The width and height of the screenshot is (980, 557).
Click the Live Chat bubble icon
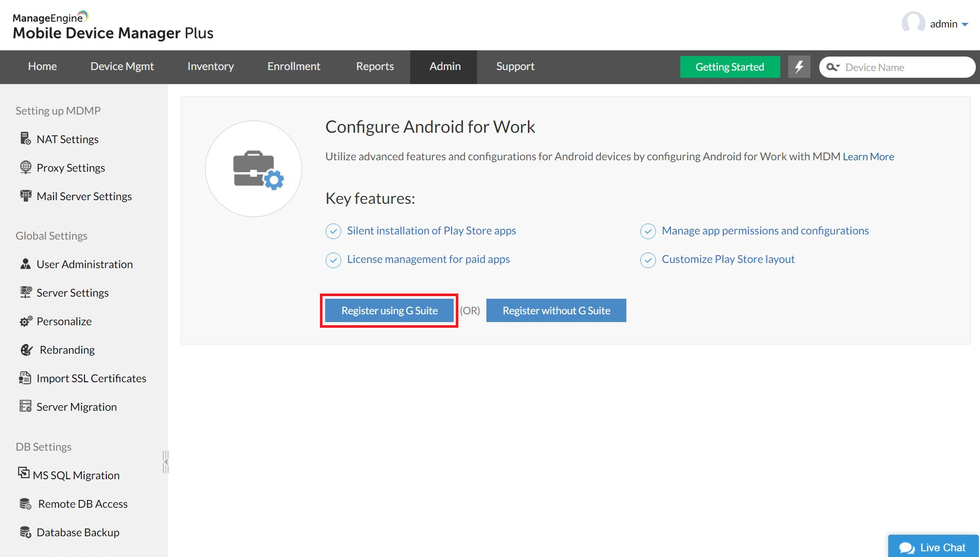907,548
